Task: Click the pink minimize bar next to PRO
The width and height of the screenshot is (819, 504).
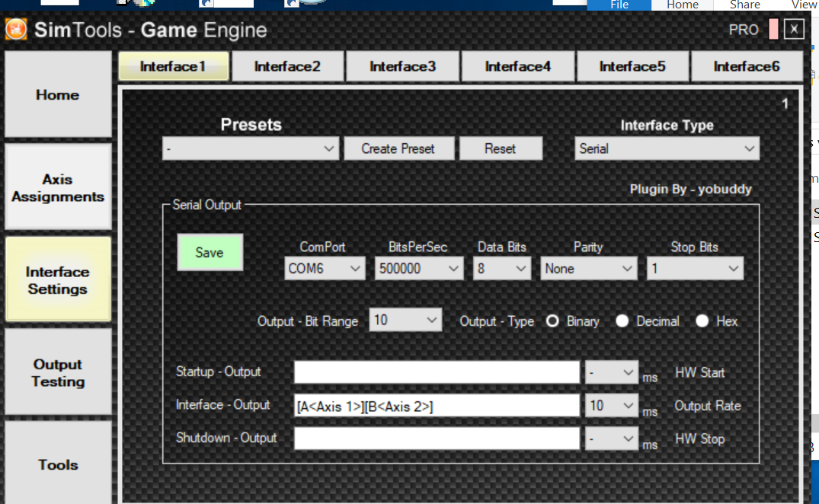Action: (x=773, y=29)
